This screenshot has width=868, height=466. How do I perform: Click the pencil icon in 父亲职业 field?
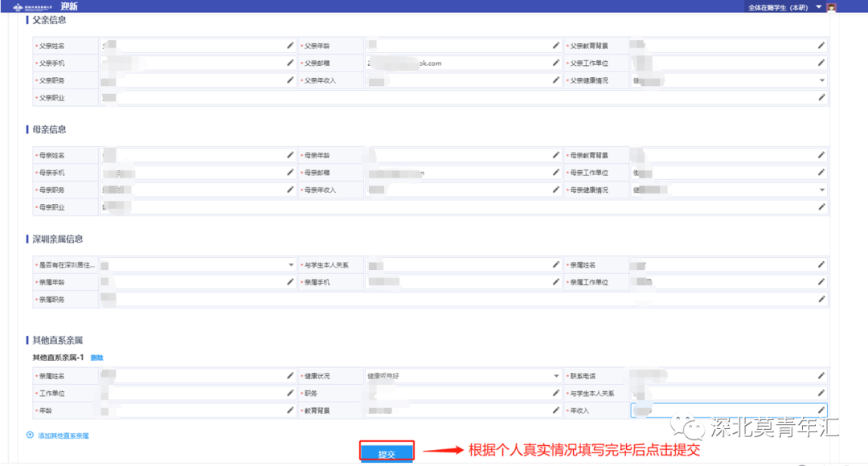pos(821,98)
